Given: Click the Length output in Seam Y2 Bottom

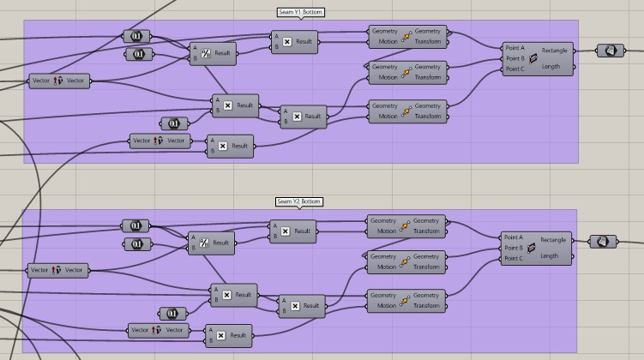Looking at the screenshot, I should (551, 256).
